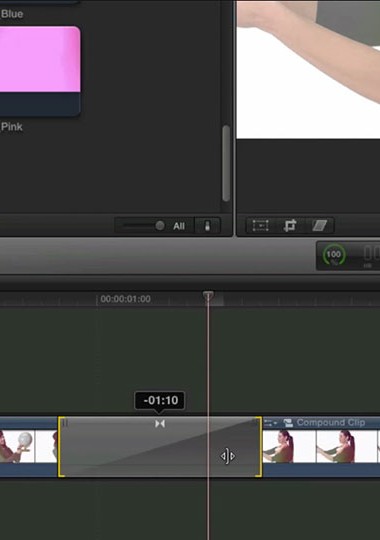The height and width of the screenshot is (540, 380).
Task: Open background tasks via 100% indicator
Action: coord(333,255)
